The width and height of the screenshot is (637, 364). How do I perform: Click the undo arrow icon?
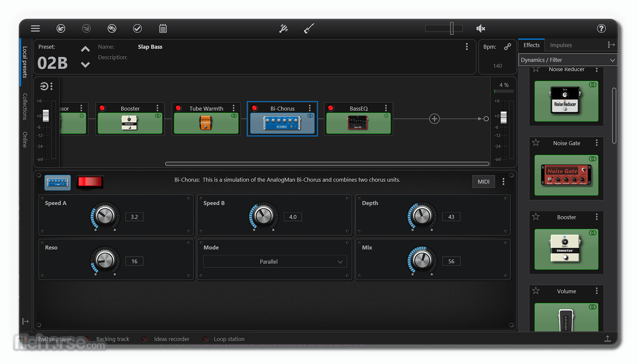pyautogui.click(x=61, y=28)
